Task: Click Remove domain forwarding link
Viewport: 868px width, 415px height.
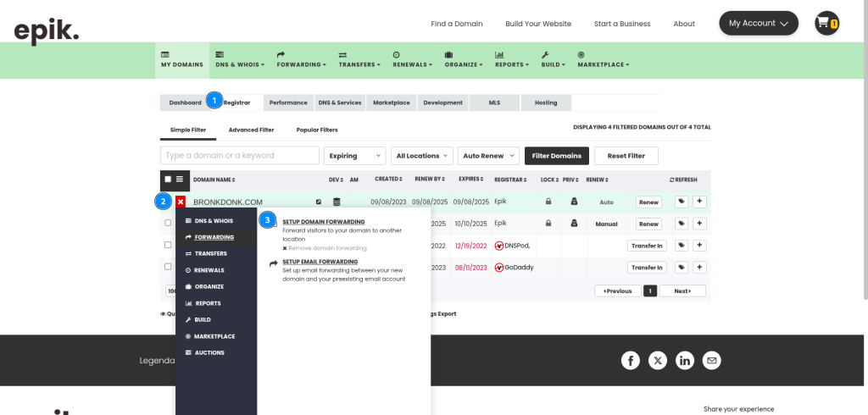Action: (x=325, y=248)
